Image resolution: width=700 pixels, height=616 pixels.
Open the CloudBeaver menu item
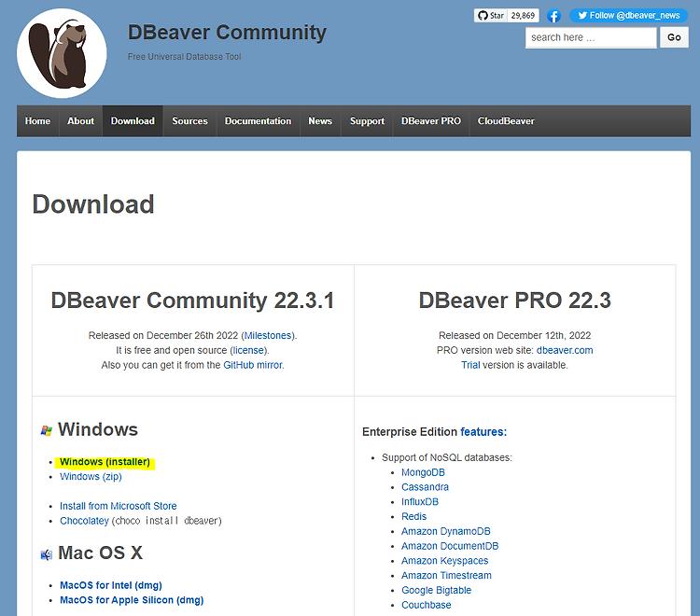[x=506, y=121]
